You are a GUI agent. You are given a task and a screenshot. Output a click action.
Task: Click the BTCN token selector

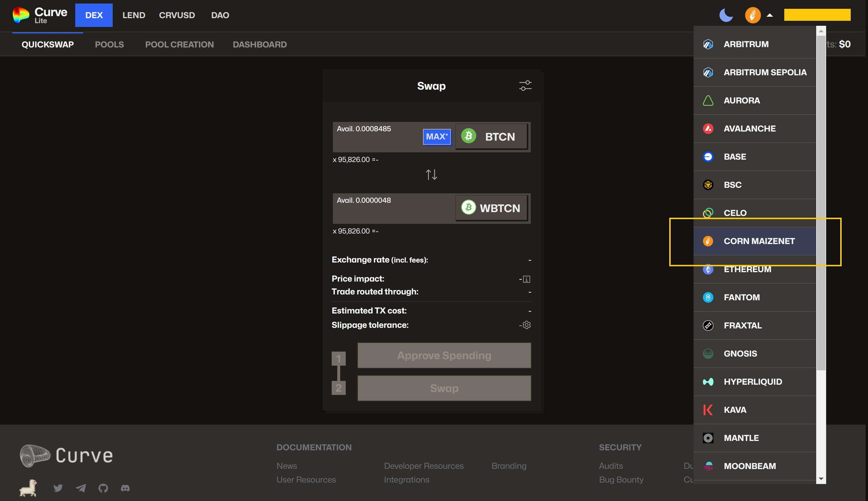pos(491,137)
